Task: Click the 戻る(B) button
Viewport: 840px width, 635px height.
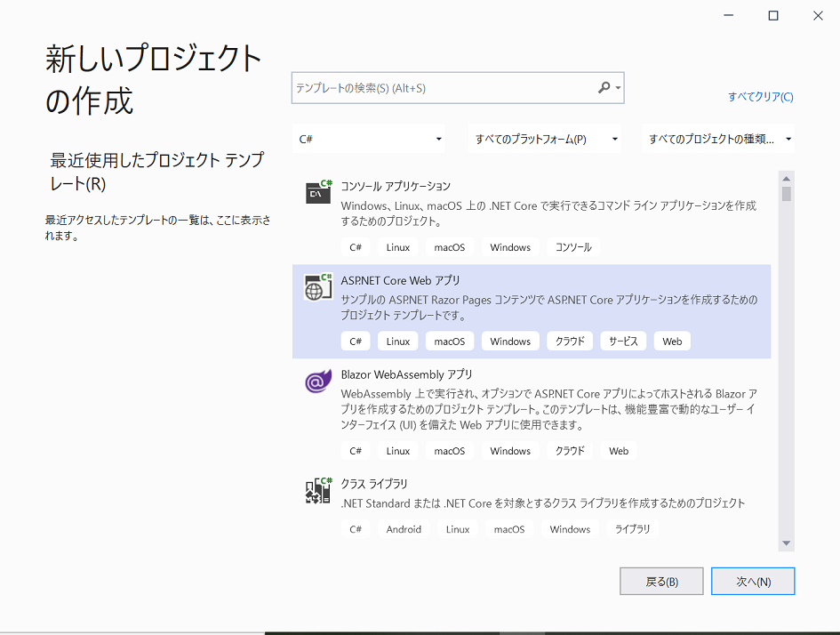Action: 661,582
